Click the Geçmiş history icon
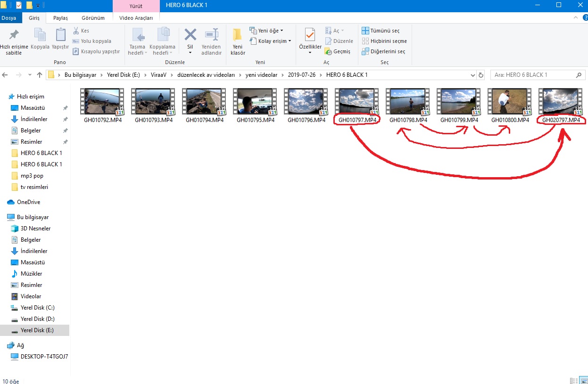This screenshot has height=384, width=588. point(329,51)
